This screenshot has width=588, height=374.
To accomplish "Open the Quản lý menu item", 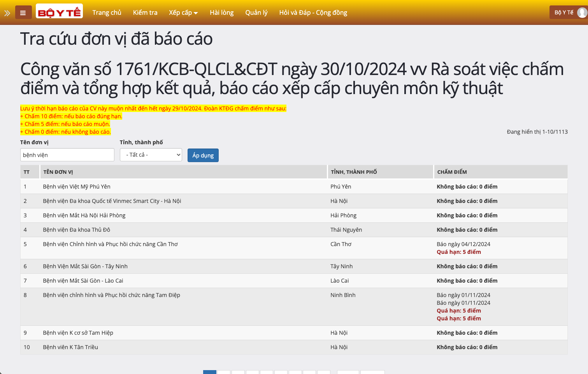I will pyautogui.click(x=256, y=12).
